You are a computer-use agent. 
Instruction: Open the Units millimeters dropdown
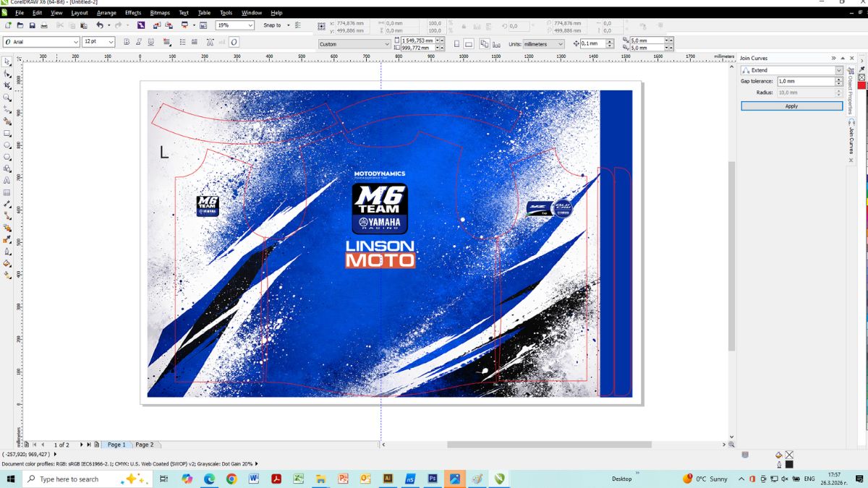click(561, 44)
